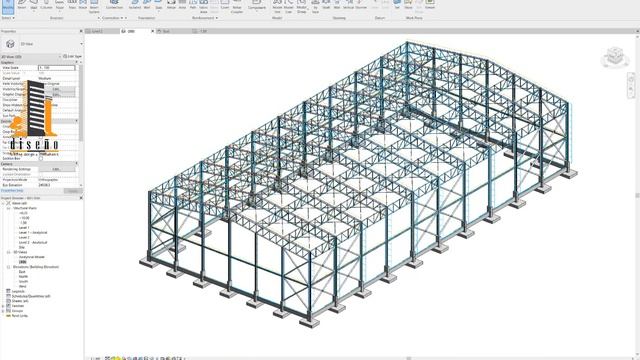The image size is (640, 360).
Task: Select the Modify tool in the ribbon
Action: tap(8, 6)
